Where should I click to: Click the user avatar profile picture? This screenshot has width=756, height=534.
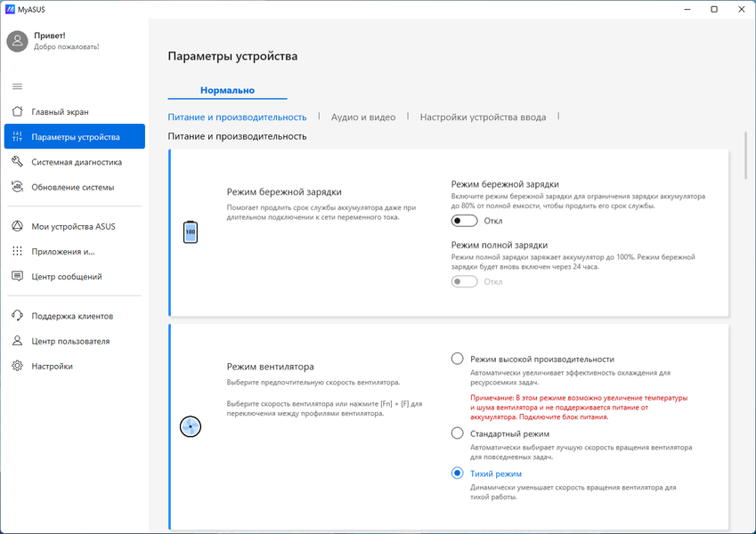pos(17,41)
